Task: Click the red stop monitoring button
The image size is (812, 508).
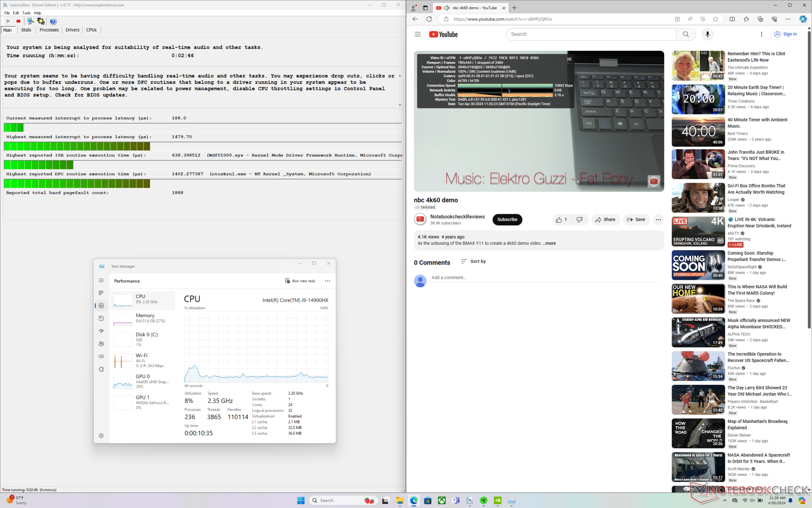Action: tap(18, 21)
